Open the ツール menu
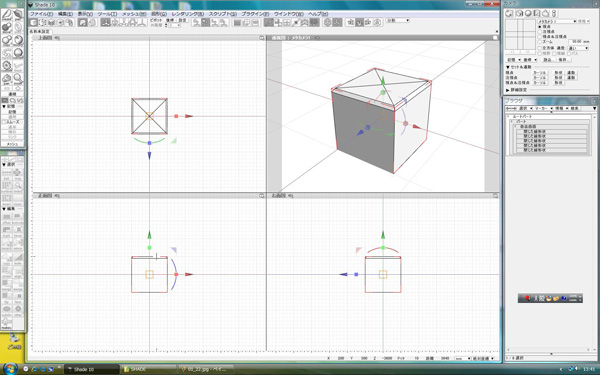Viewport: 600px width, 375px height. coord(107,14)
